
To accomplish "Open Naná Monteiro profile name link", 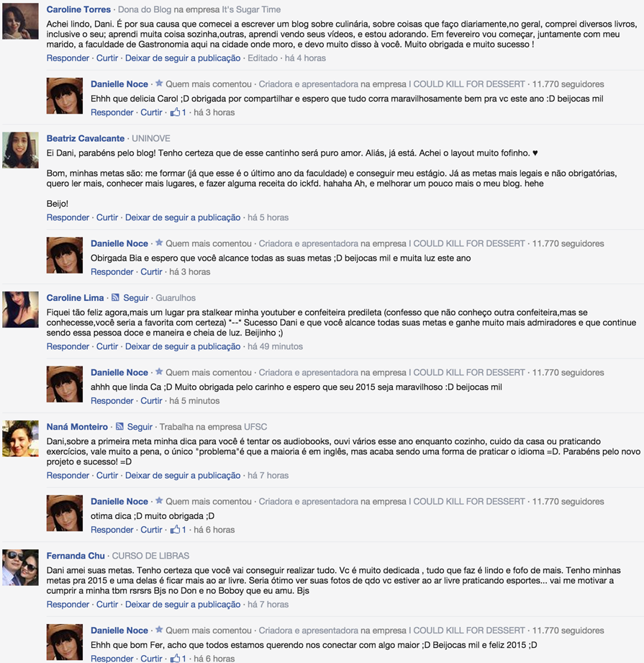I will point(77,427).
